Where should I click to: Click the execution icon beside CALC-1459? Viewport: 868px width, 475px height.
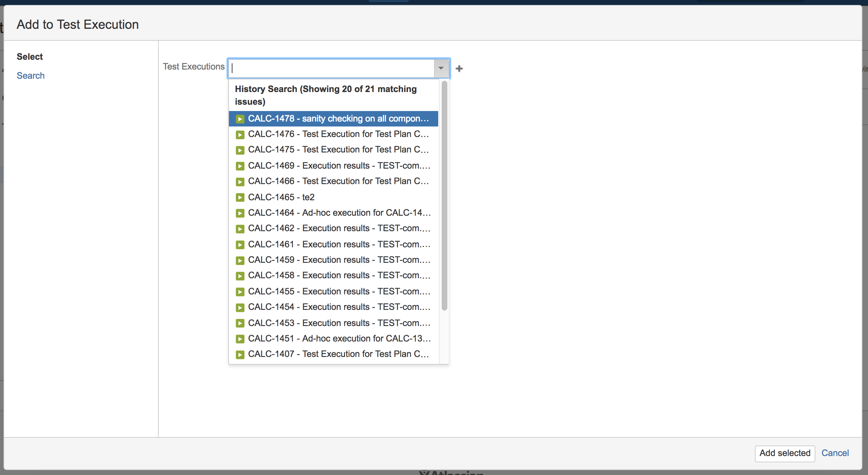tap(240, 260)
